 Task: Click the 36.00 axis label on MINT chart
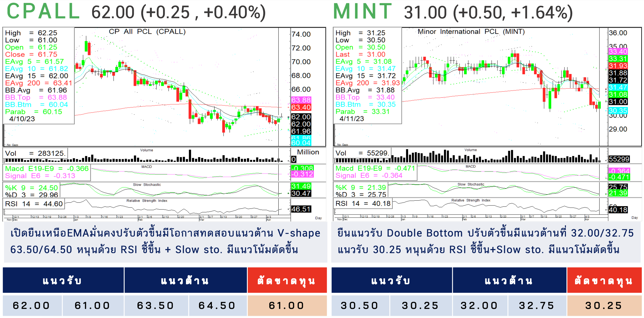click(618, 33)
